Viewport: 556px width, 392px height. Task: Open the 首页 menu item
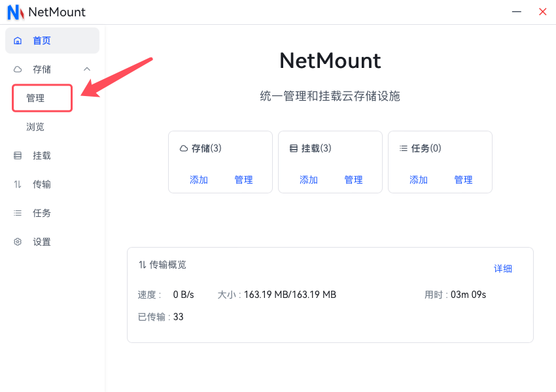click(52, 41)
